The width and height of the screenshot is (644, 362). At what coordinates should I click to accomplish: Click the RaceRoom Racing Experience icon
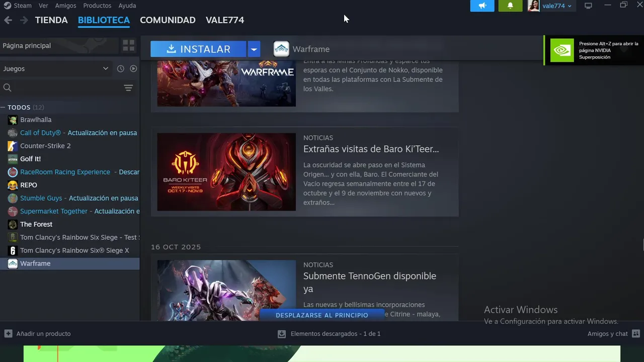13,172
